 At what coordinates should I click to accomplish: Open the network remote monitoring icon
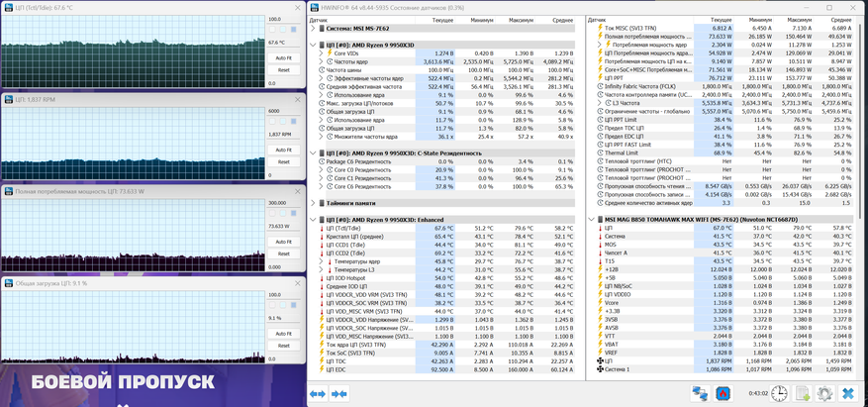[x=700, y=393]
